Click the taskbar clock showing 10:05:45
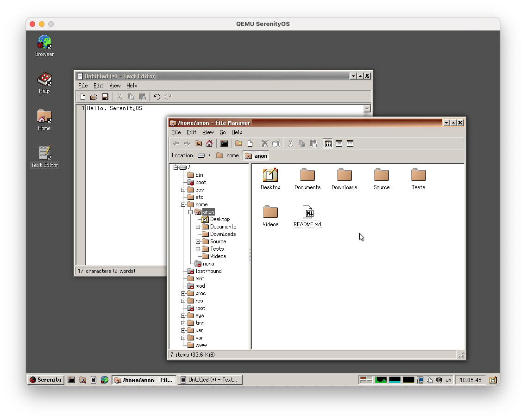Viewport: 526px width, 420px height. point(470,380)
